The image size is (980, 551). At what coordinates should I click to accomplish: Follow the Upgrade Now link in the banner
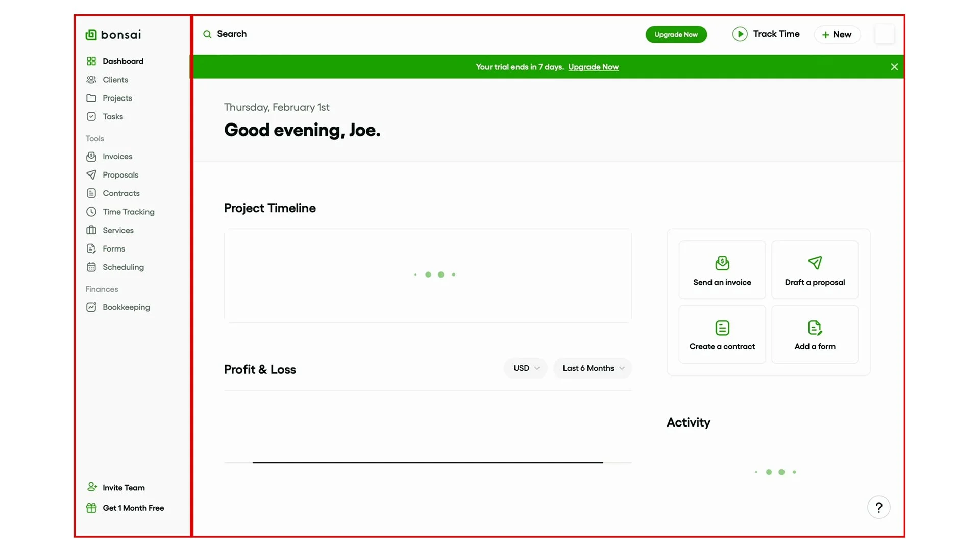tap(593, 67)
